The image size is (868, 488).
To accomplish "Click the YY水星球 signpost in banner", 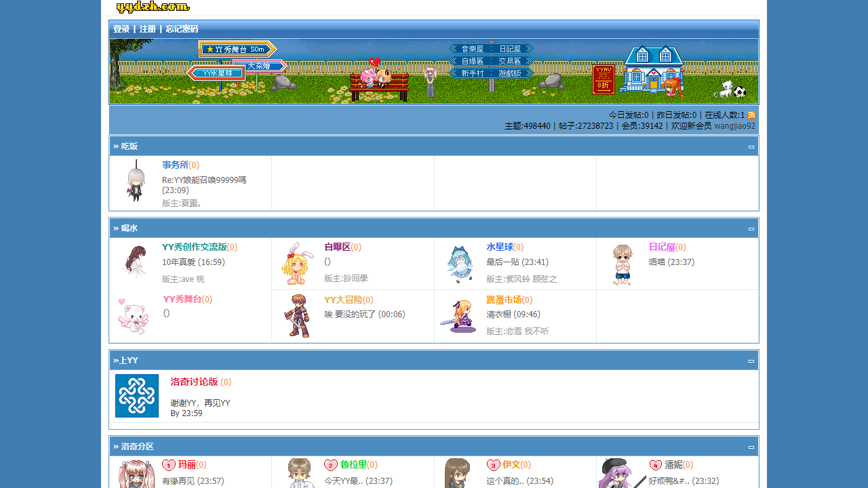I will point(216,73).
